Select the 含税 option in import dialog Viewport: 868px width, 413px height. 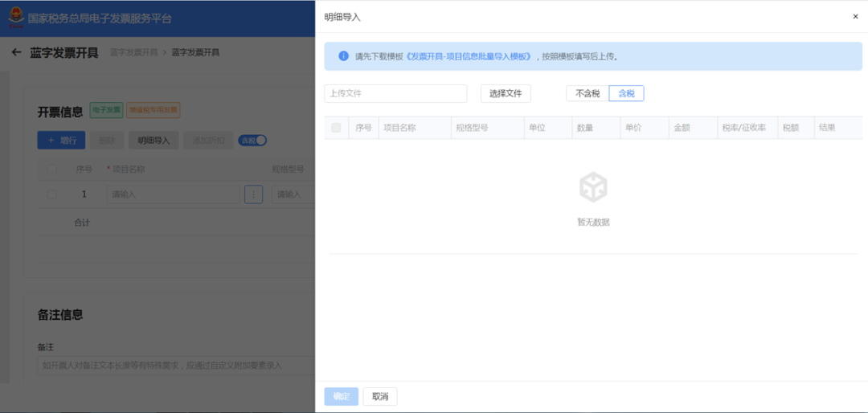tap(626, 93)
